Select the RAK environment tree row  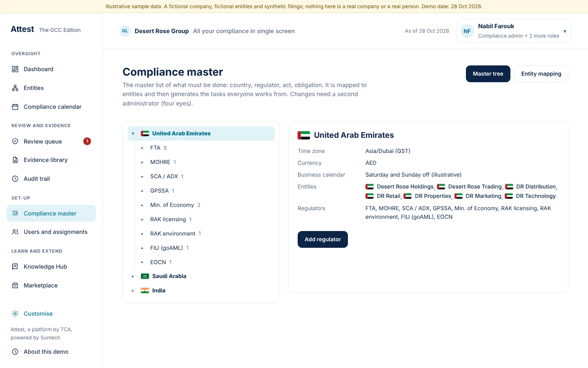click(x=206, y=233)
